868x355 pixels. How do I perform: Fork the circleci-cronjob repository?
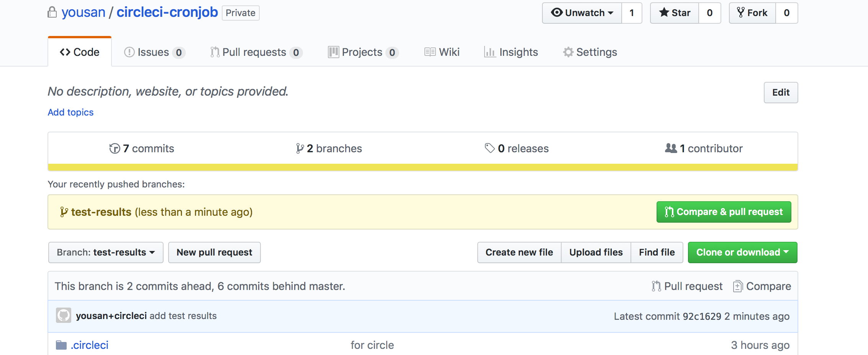pos(752,13)
